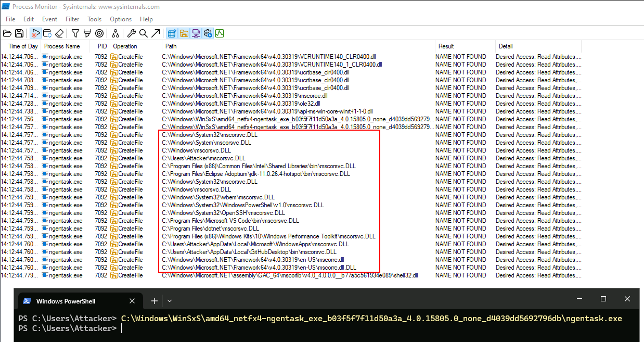Close the Windows PowerShell tab
The image size is (644, 342).
[132, 301]
